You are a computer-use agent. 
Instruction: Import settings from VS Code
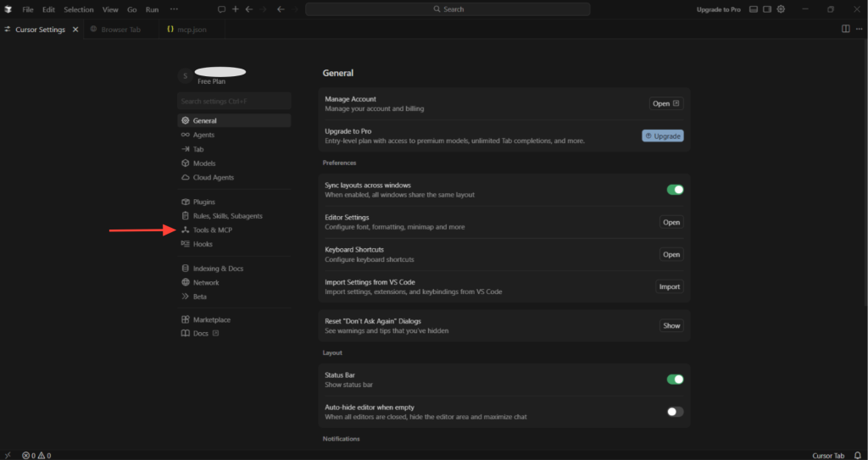[x=670, y=286]
